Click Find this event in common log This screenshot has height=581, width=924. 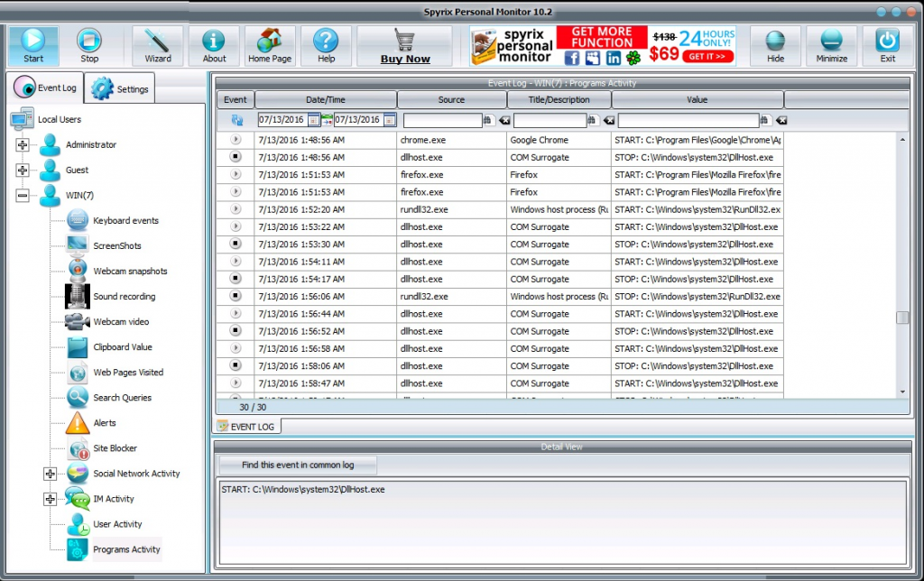click(298, 466)
